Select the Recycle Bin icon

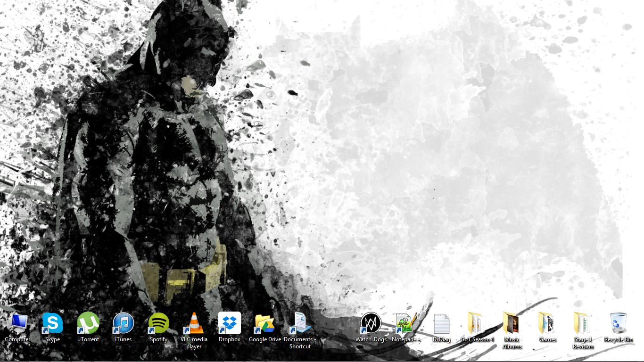click(619, 323)
